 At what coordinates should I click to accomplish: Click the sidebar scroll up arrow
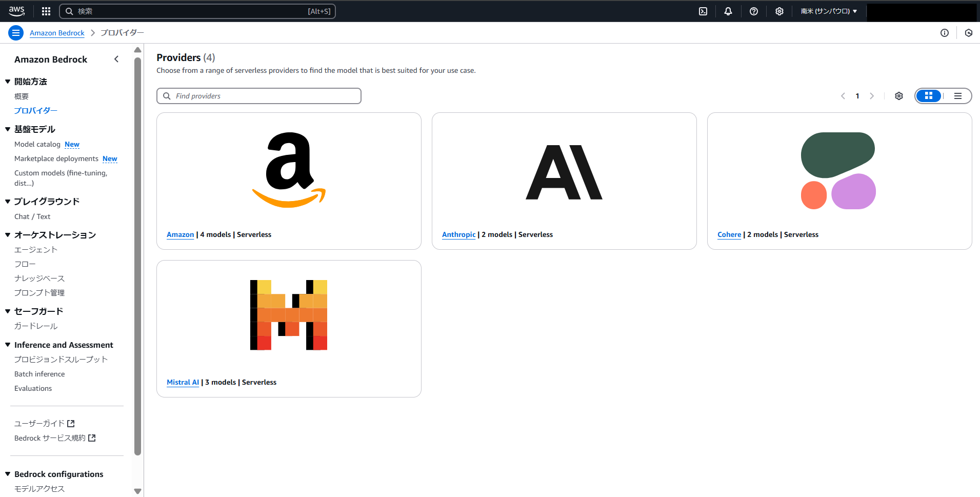point(137,50)
